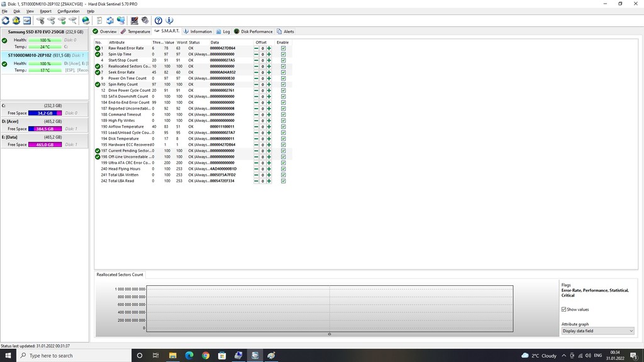Viewport: 644px width, 362px height.
Task: Switch to the Disk Performance tab
Action: point(253,31)
